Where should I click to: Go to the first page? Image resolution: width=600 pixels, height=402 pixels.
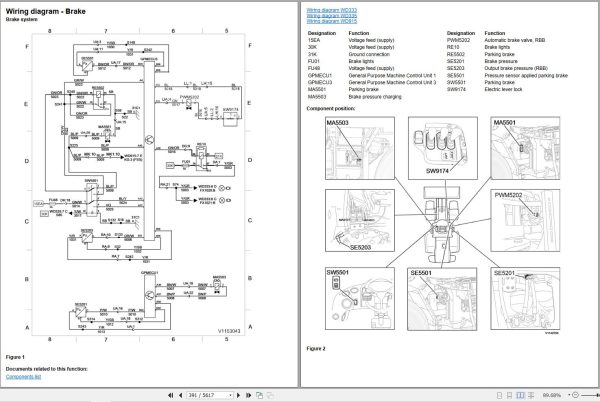[x=170, y=395]
